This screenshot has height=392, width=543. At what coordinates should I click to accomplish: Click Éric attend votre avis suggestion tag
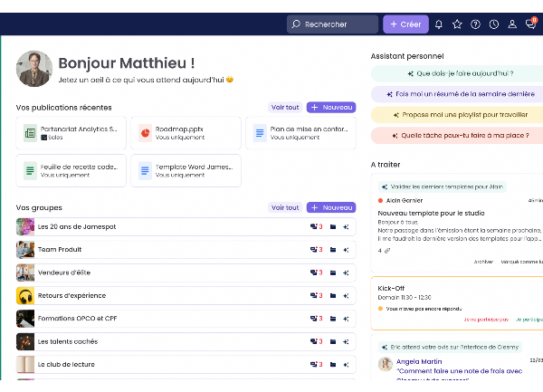click(450, 347)
